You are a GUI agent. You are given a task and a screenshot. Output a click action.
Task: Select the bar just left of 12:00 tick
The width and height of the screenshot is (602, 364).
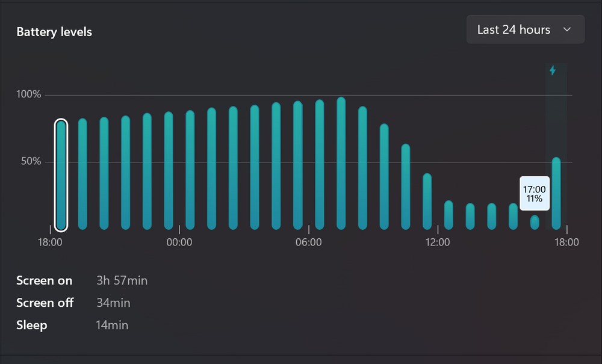tap(427, 201)
